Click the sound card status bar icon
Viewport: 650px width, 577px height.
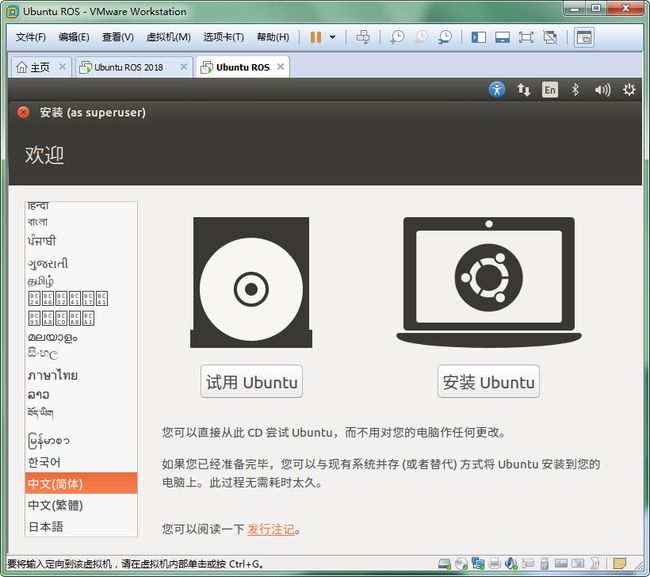pyautogui.click(x=511, y=563)
